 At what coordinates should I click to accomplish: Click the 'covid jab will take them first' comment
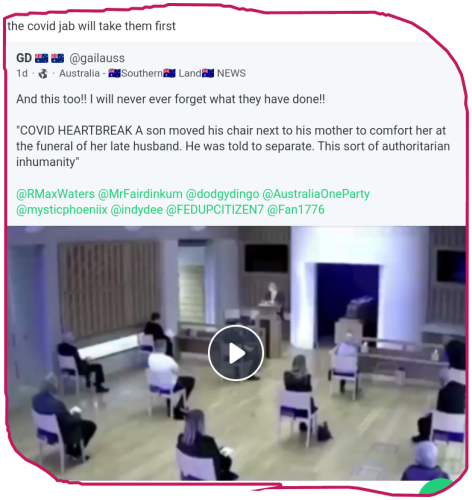click(91, 26)
